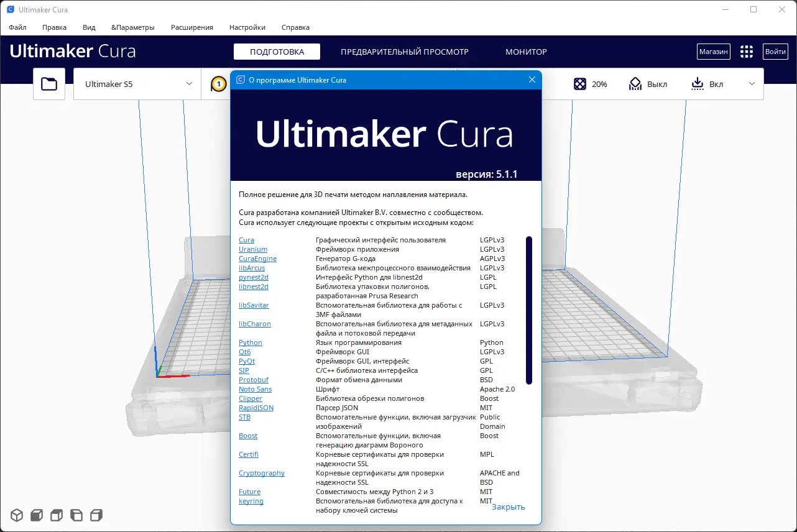This screenshot has width=797, height=532.
Task: Open the Clipper link
Action: 251,398
